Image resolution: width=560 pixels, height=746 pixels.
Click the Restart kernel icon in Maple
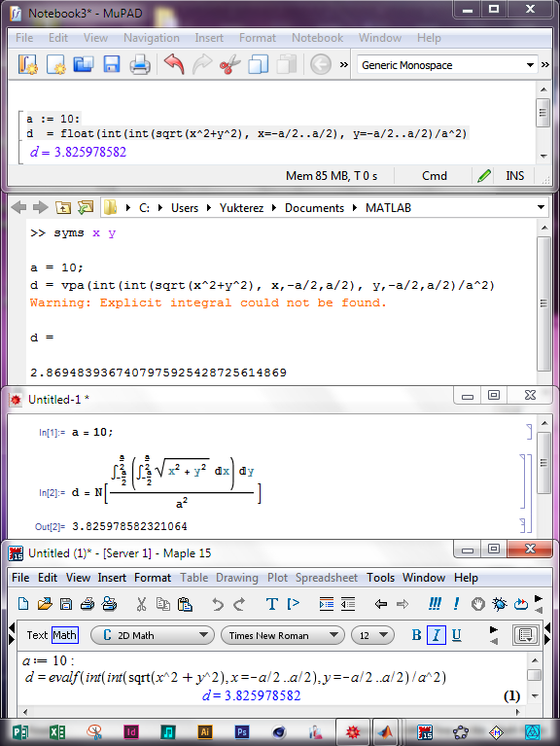pos(521,604)
